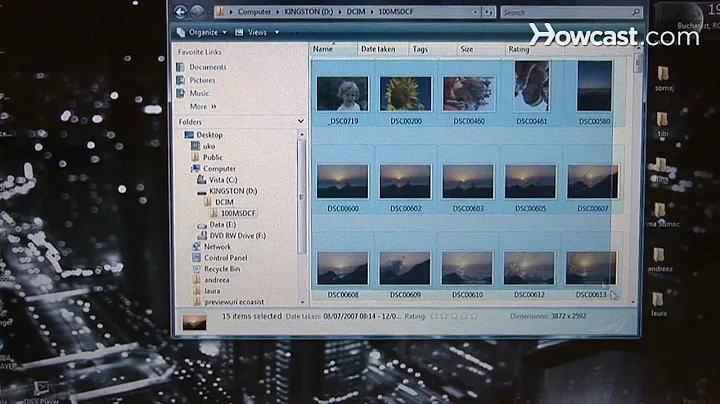Select the DSC00607 sunset thumbnail

[x=593, y=182]
